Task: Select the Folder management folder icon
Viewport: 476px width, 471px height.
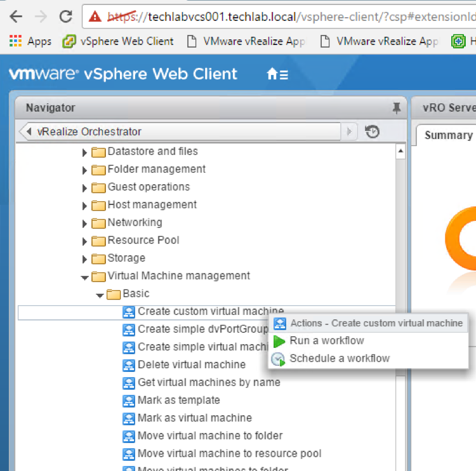Action: (x=98, y=169)
